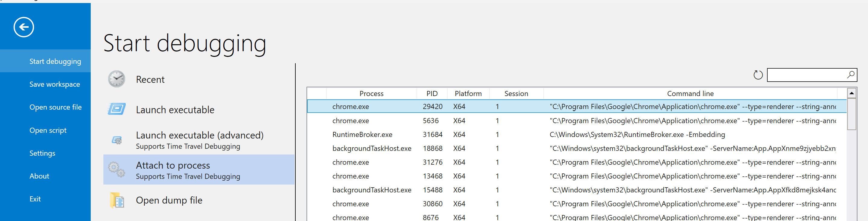Click the Open dump file document icon
This screenshot has height=221, width=868.
pos(117,201)
